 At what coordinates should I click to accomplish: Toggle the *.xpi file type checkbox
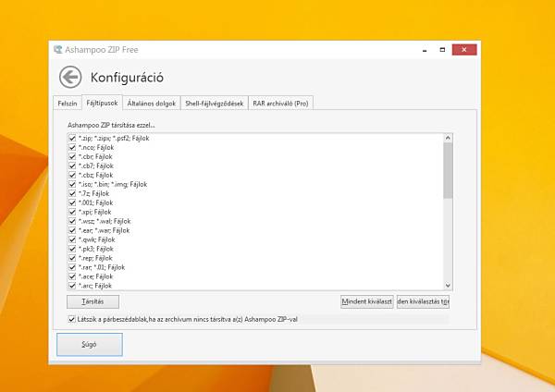(72, 212)
